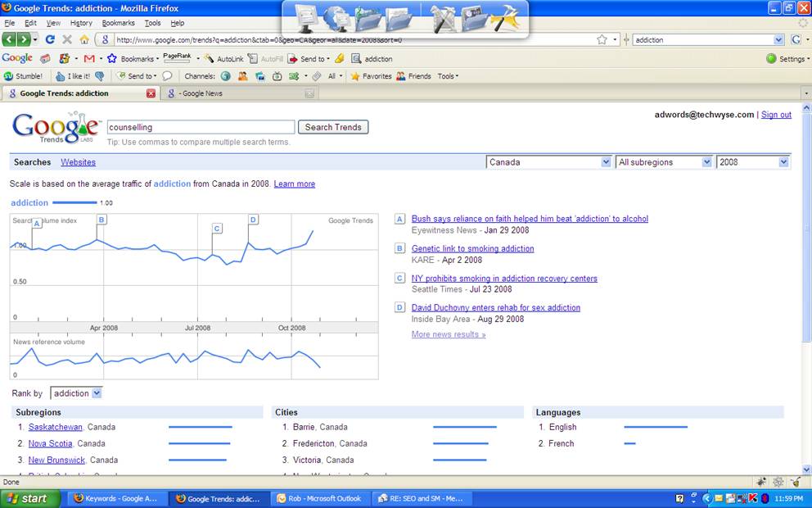Open the Saskatchewan subregion link
The width and height of the screenshot is (812, 508).
point(56,427)
